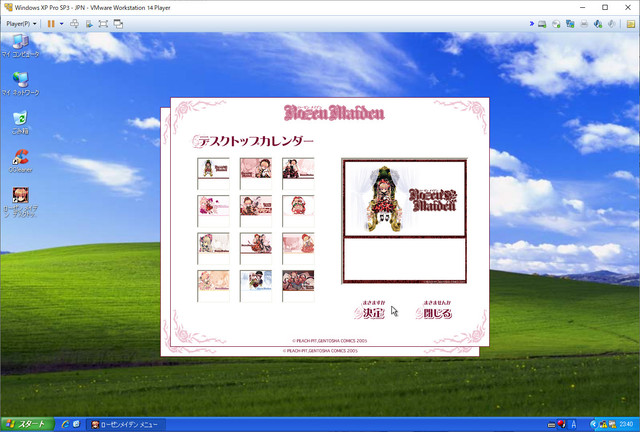The height and width of the screenshot is (432, 640).
Task: Choose the middle calendar thumbnail in bottom row
Action: 256,286
